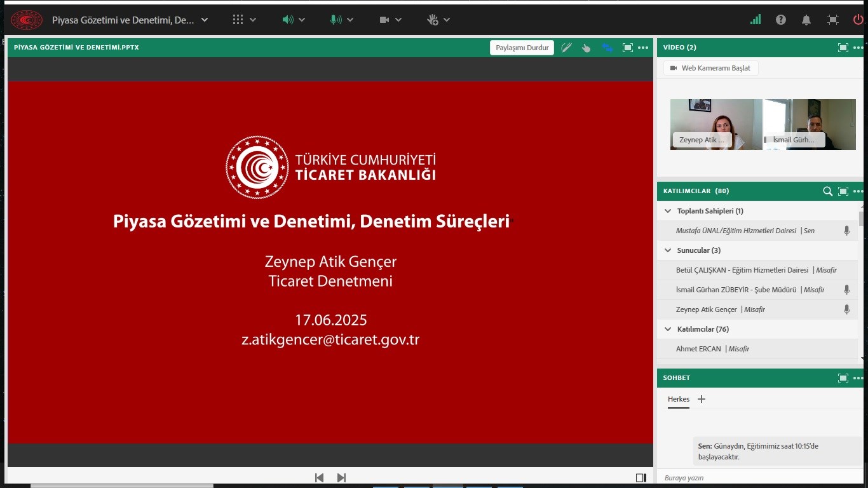Raise hand using the status icon
Screen dimensions: 868x488
[433, 20]
